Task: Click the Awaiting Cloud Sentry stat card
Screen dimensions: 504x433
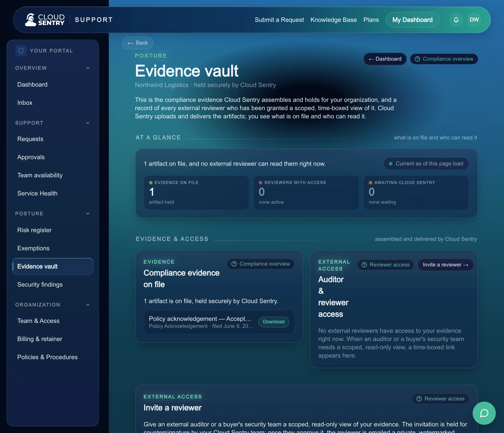Action: pyautogui.click(x=416, y=192)
